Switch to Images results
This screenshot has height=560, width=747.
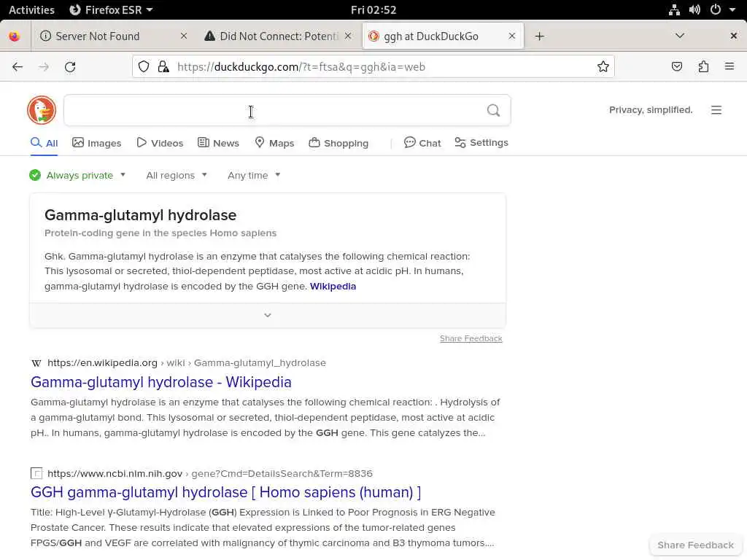[x=97, y=143]
